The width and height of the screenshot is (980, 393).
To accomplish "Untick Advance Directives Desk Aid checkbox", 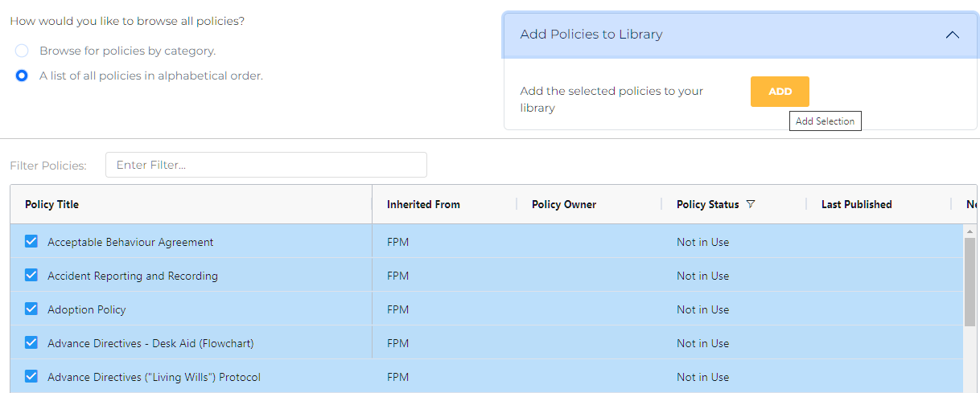I will [31, 343].
